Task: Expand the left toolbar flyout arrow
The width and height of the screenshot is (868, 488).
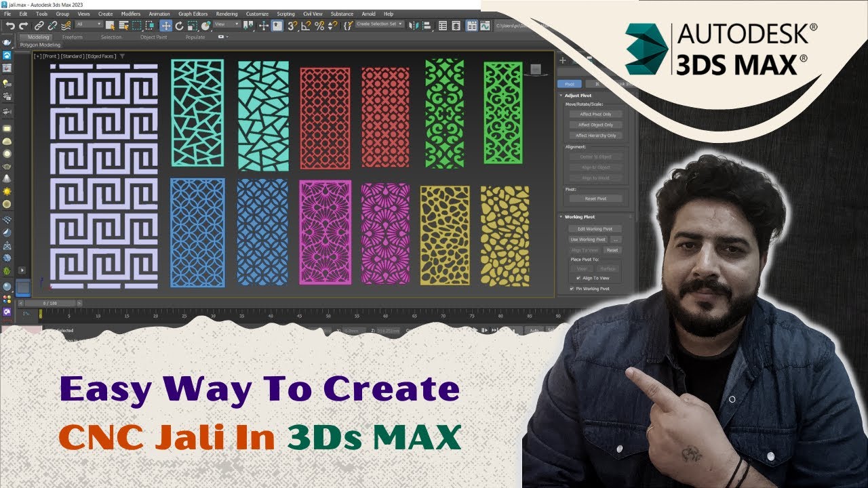Action: (22, 270)
